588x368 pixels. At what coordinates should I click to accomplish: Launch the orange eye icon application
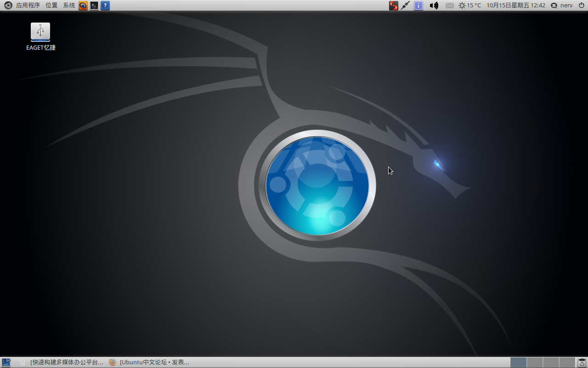(x=83, y=6)
